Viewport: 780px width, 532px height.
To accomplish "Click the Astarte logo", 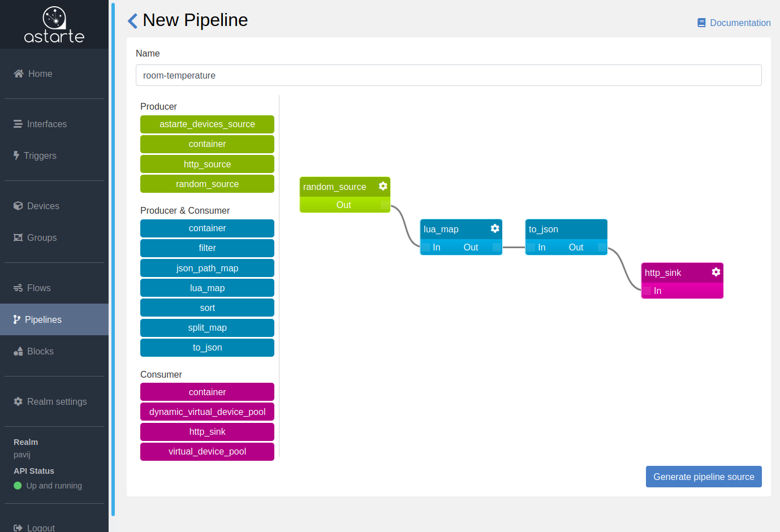I will (54, 25).
